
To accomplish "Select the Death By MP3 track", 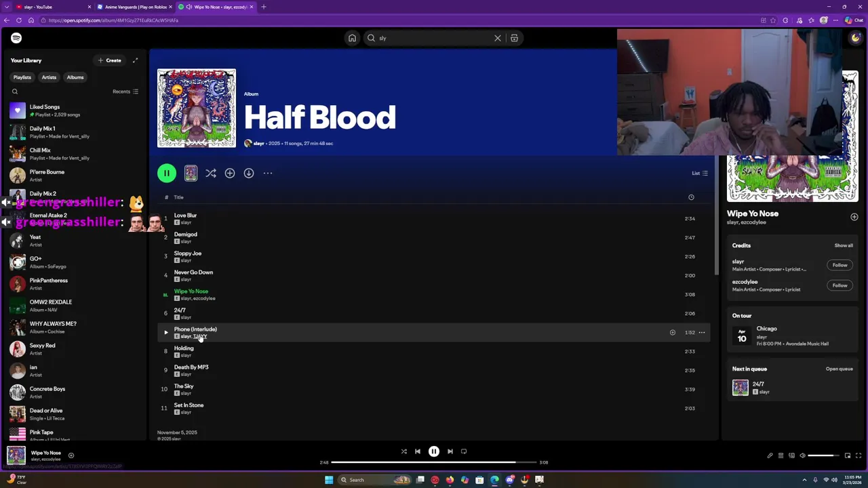I will pos(434,371).
